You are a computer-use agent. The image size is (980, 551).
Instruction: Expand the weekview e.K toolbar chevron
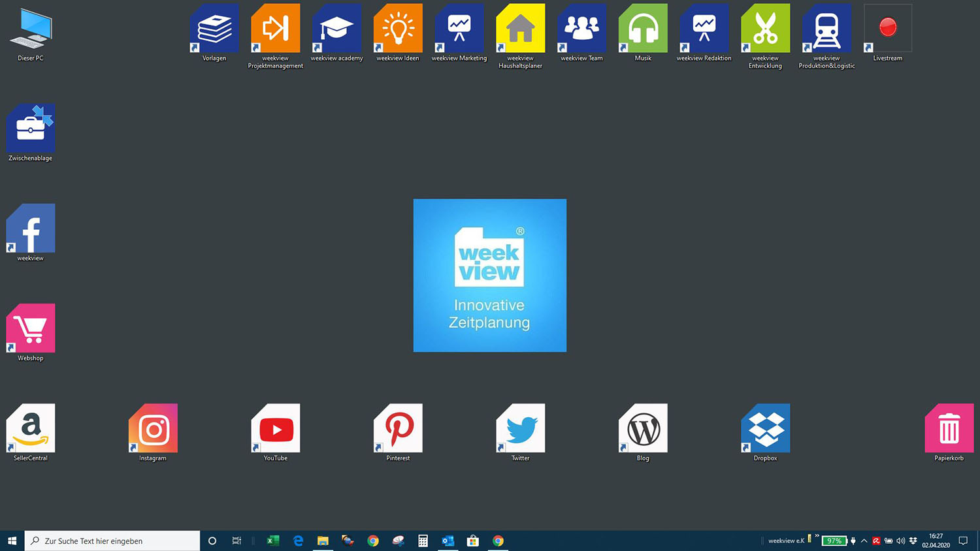817,536
